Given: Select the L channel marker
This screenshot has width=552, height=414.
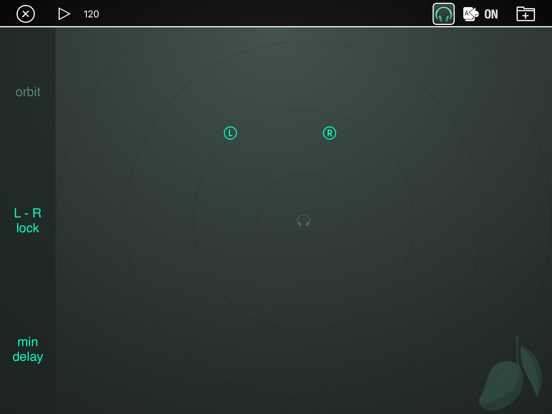Looking at the screenshot, I should [x=230, y=133].
